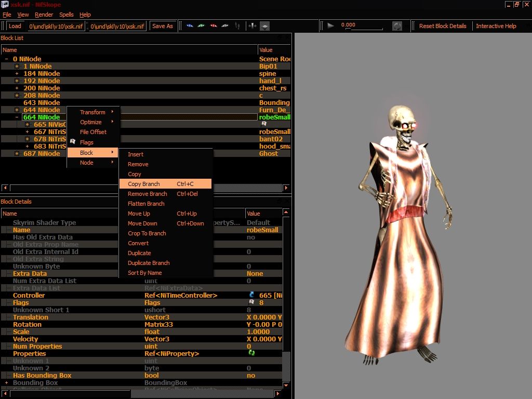Click the white eye view icon
Viewport: 532px width, 399px height.
tap(225, 26)
